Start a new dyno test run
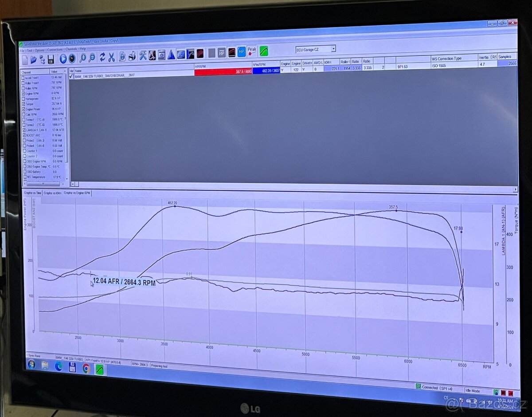 pos(63,58)
